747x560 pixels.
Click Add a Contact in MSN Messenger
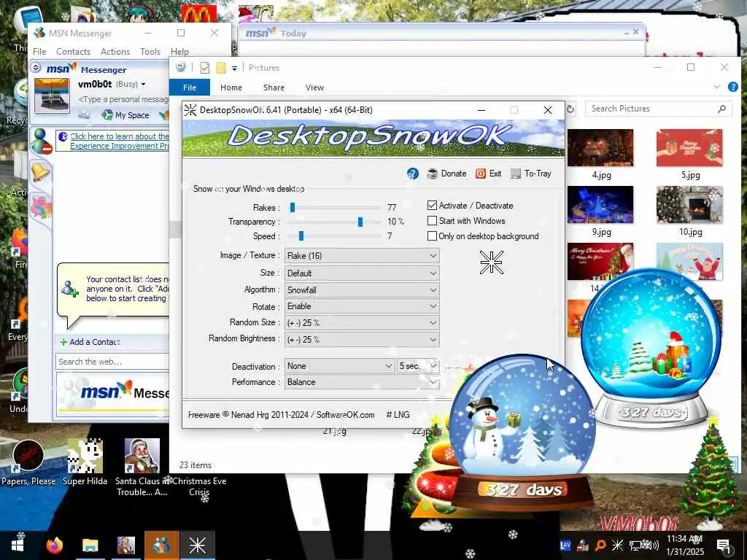click(x=90, y=342)
